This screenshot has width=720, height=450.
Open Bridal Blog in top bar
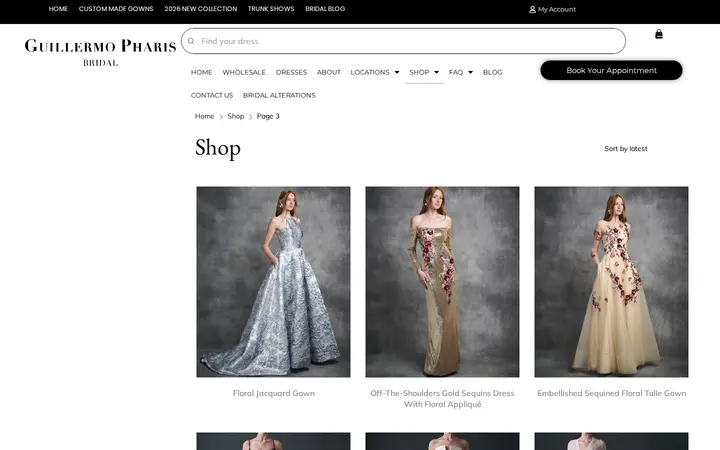tap(325, 9)
